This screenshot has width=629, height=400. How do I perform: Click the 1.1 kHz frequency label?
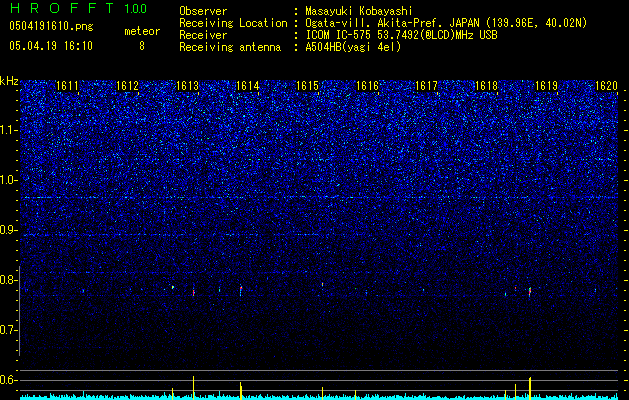9,130
